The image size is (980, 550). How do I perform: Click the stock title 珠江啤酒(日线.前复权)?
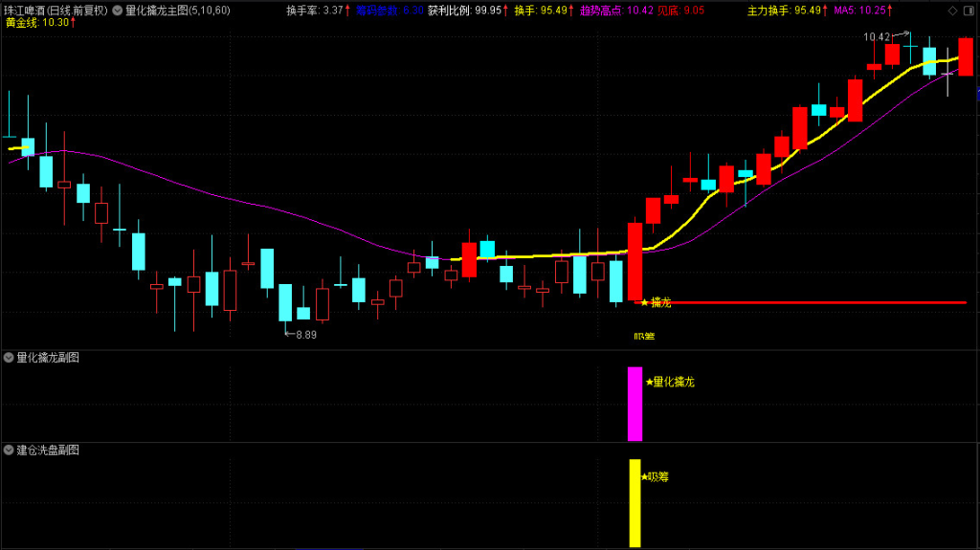[56, 11]
